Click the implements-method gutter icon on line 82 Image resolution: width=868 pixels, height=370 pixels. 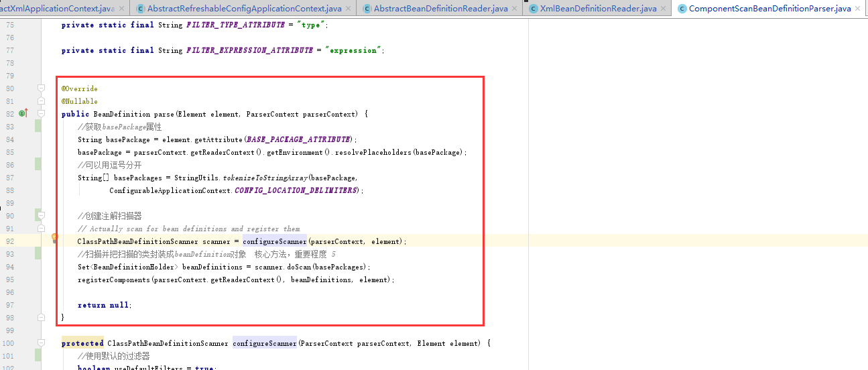23,113
